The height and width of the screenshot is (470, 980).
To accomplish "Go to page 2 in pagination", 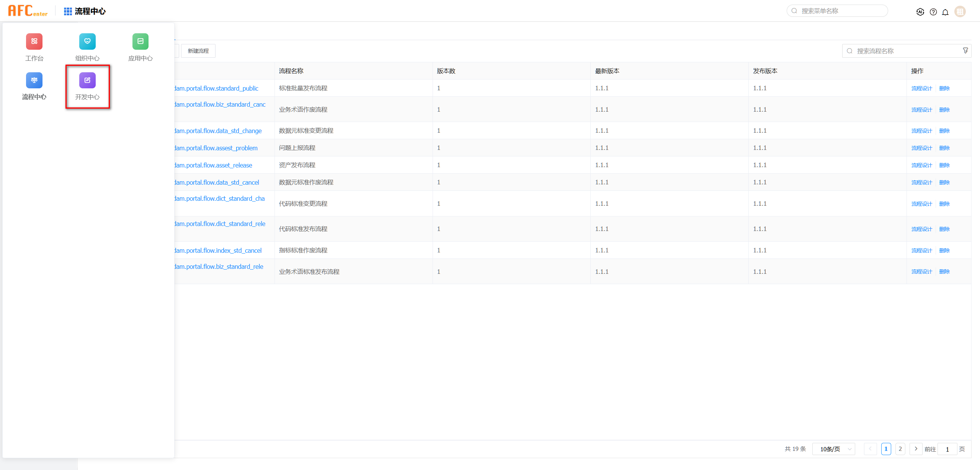I will (900, 449).
